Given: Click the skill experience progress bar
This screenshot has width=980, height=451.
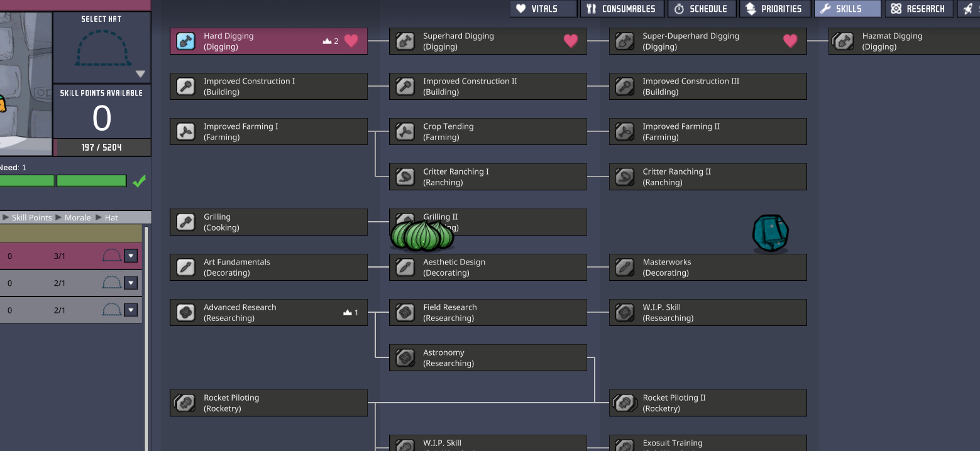Looking at the screenshot, I should [102, 148].
